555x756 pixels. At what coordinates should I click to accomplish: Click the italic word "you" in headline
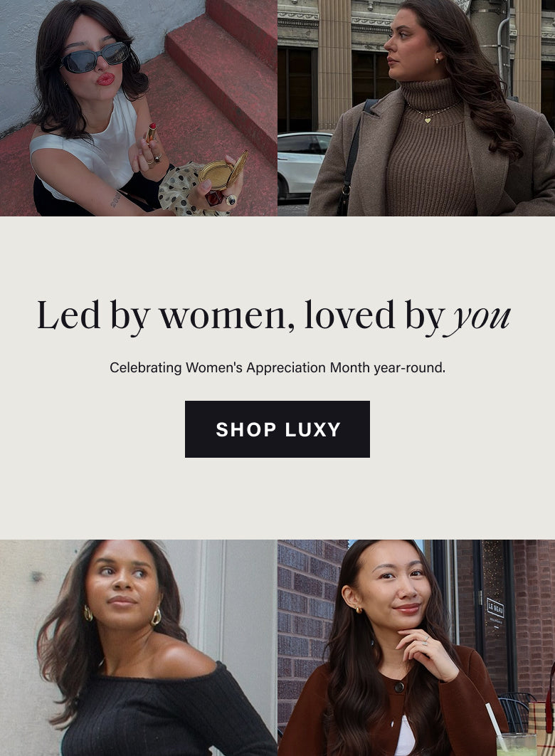482,317
